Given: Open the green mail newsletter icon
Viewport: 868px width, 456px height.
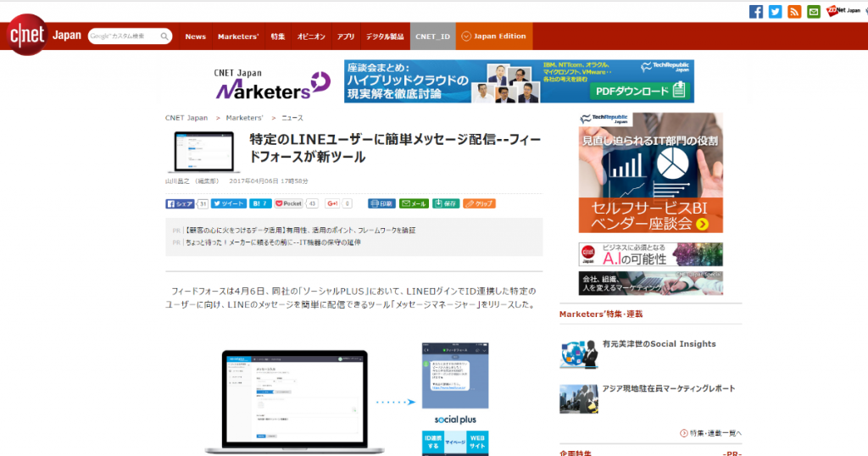Looking at the screenshot, I should (813, 12).
